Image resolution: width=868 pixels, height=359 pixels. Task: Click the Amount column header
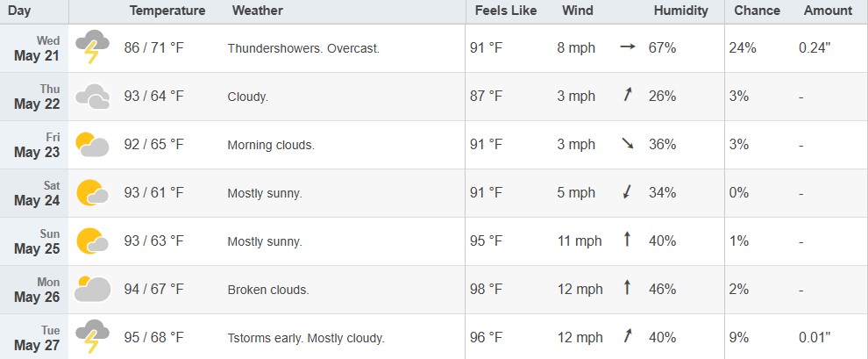tap(829, 11)
